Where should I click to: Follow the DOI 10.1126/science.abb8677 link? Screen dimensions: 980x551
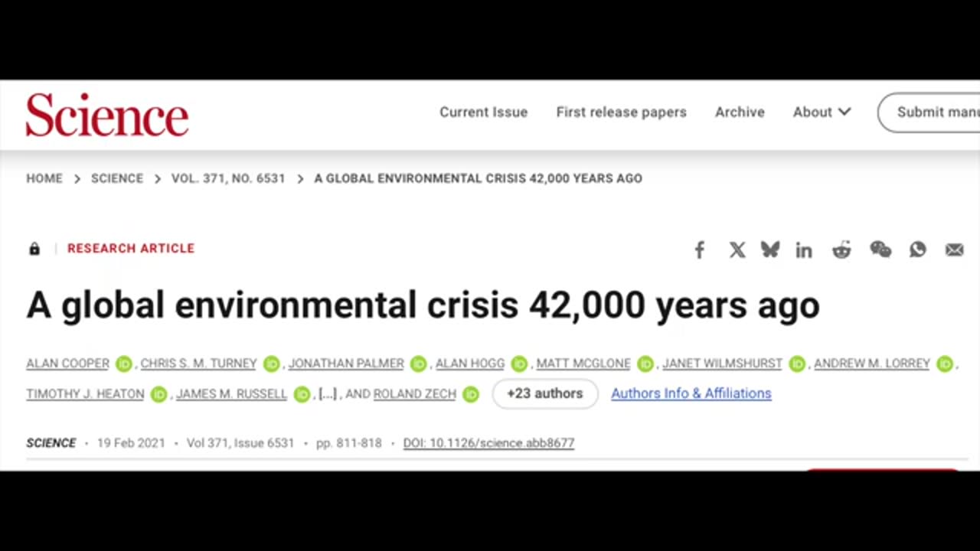(x=488, y=443)
